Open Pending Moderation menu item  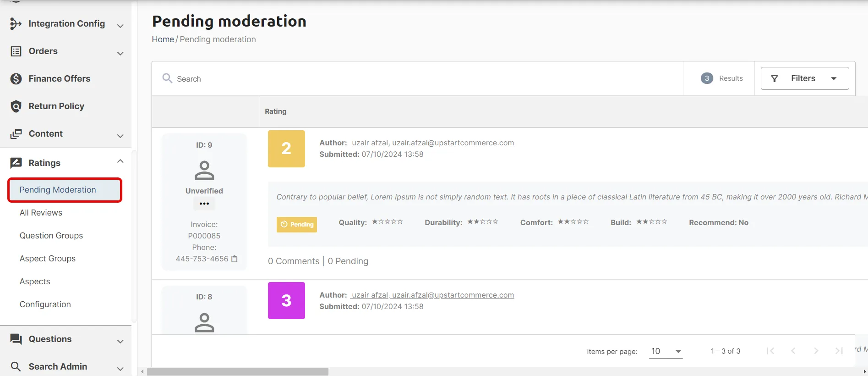pos(65,190)
